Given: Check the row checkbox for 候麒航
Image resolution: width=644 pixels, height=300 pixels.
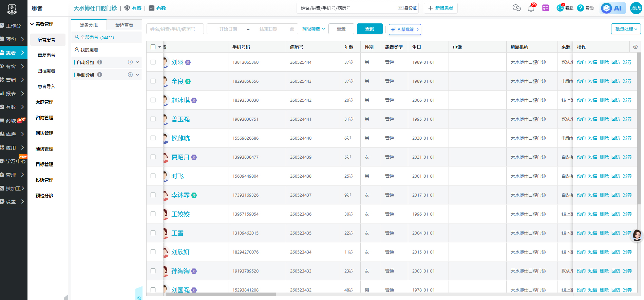Looking at the screenshot, I should (x=153, y=138).
